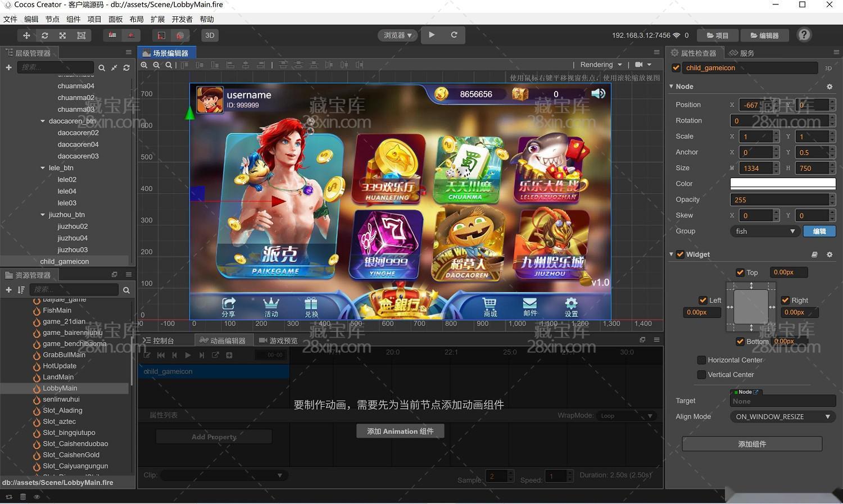843x504 pixels.
Task: Switch the scene editor to 3D mode
Action: (210, 35)
